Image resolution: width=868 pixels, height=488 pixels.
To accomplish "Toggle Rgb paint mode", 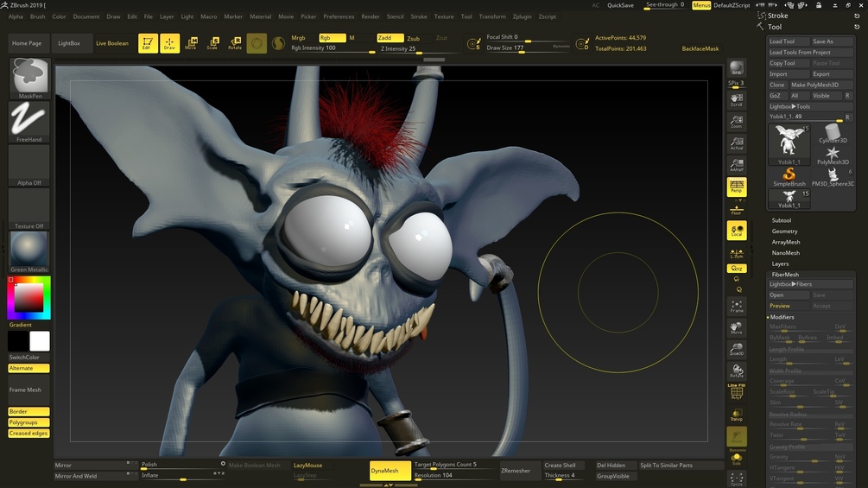I will pyautogui.click(x=333, y=38).
